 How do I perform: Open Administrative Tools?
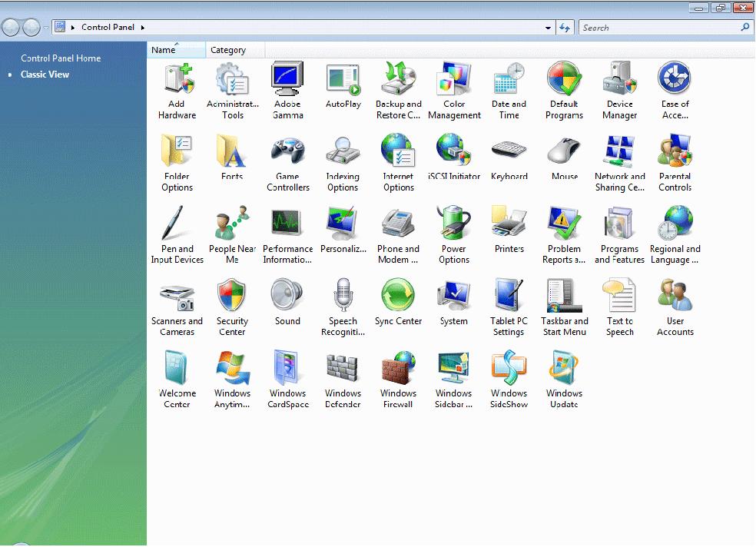(x=232, y=90)
